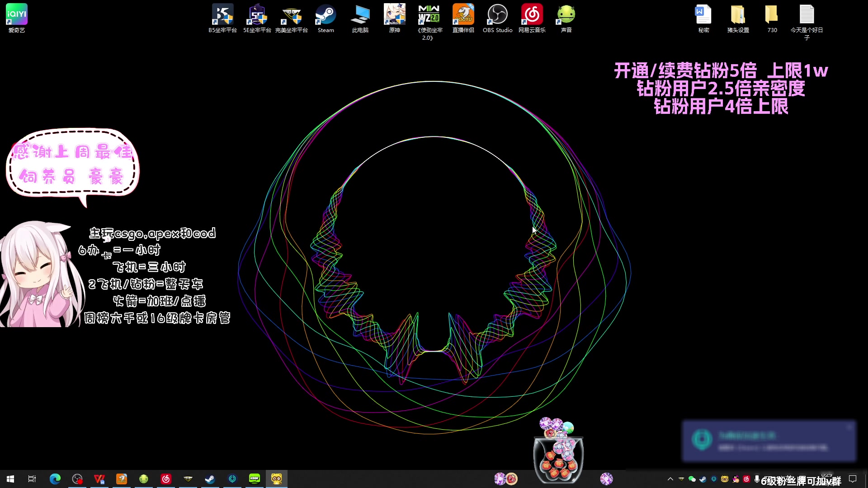This screenshot has width=868, height=488.
Task: Expand taskbar notification area
Action: [669, 479]
